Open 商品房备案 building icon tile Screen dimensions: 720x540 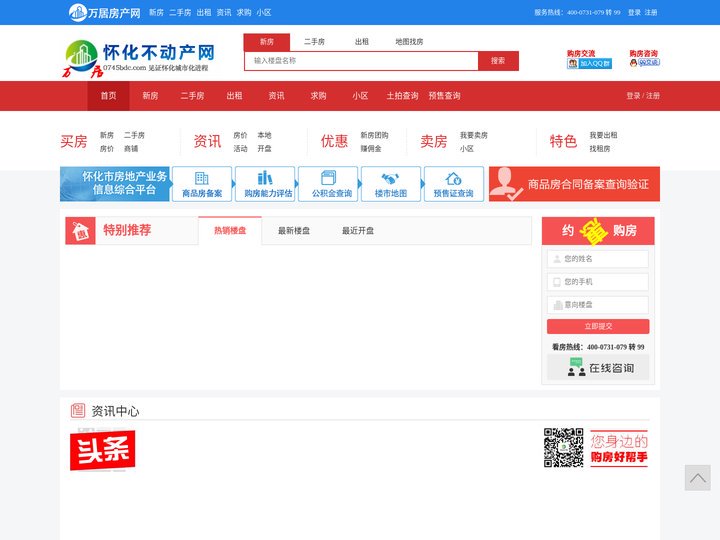202,184
